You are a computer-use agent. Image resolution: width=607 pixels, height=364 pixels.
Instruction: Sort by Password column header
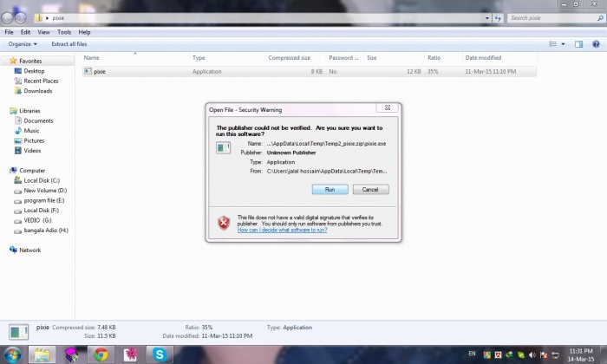(x=344, y=58)
